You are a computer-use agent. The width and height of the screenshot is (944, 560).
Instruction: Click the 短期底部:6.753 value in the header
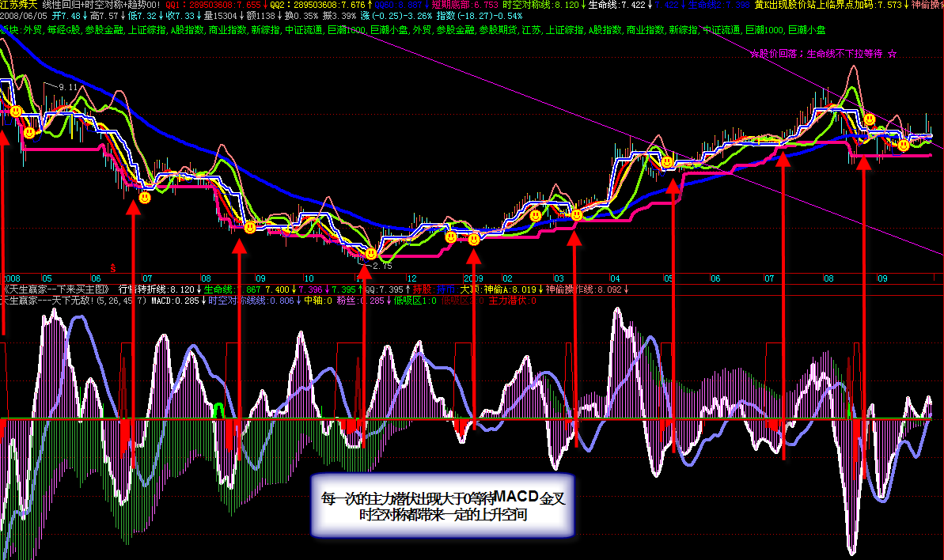[464, 5]
